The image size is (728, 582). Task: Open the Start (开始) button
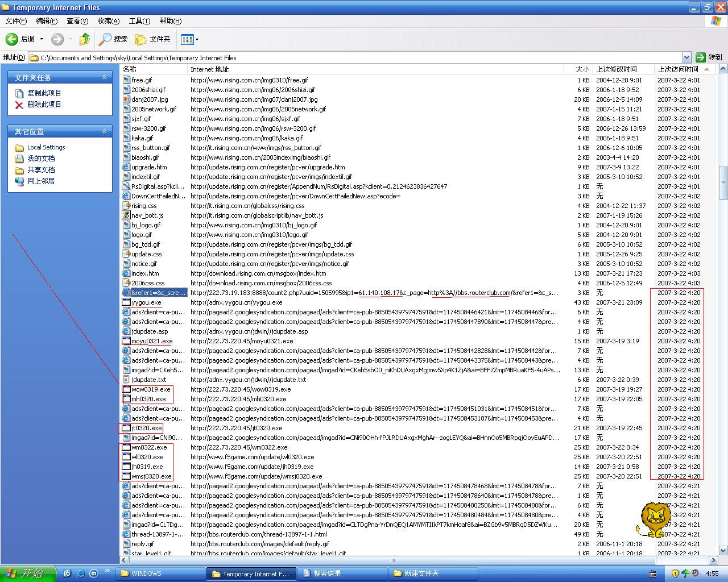(28, 573)
